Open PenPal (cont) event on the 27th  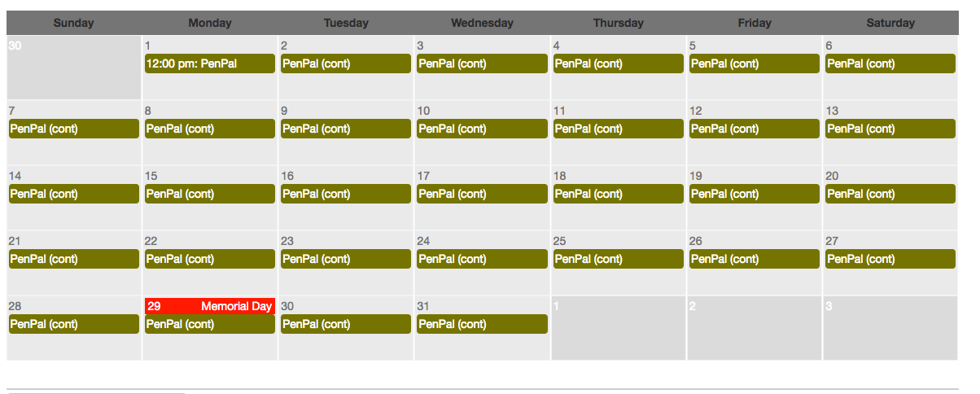click(x=890, y=259)
